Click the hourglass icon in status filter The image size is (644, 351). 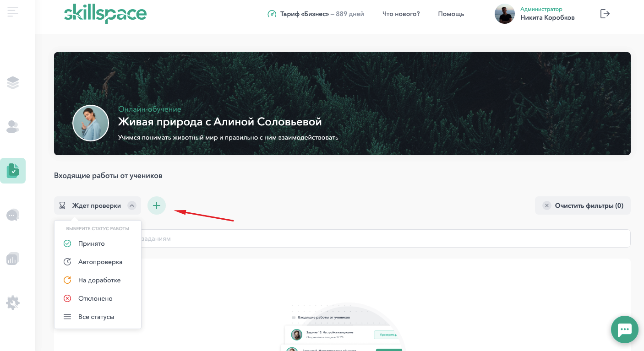(62, 206)
